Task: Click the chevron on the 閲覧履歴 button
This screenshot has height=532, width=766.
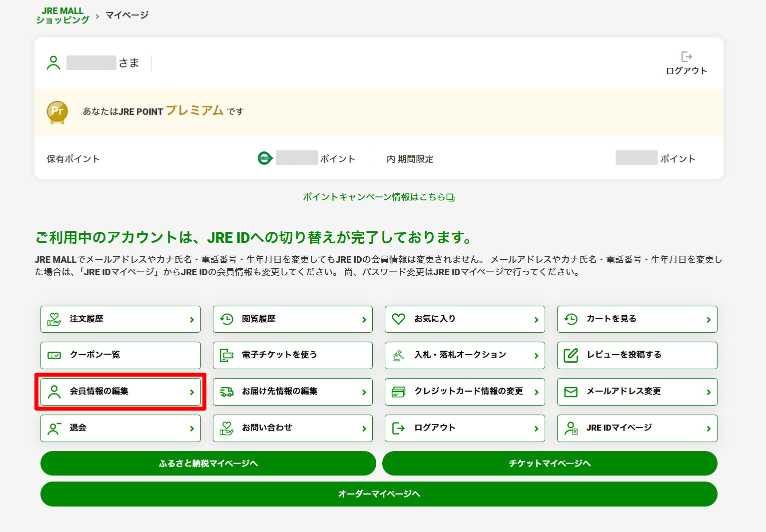Action: pyautogui.click(x=364, y=320)
